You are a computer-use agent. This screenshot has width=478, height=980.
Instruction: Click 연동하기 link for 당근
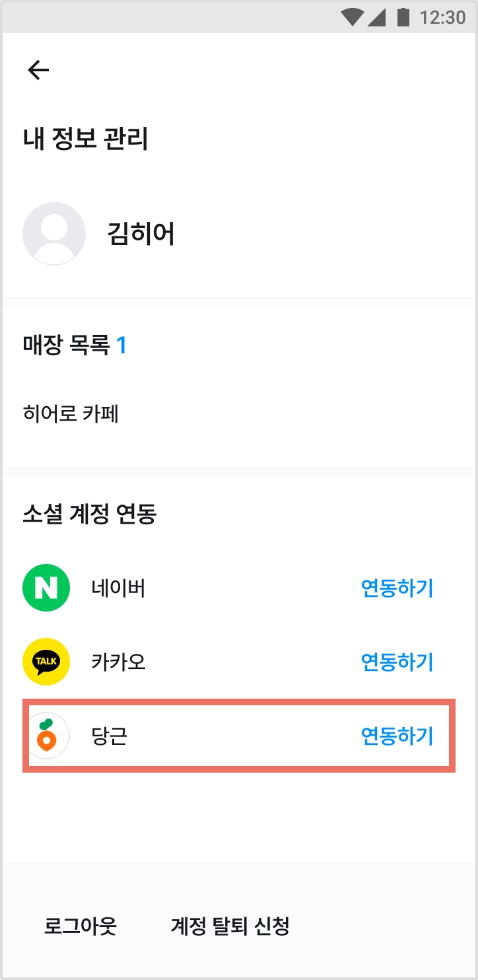coord(397,735)
